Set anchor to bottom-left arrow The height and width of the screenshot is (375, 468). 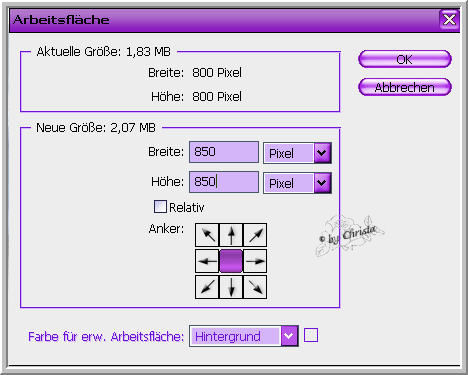point(207,287)
